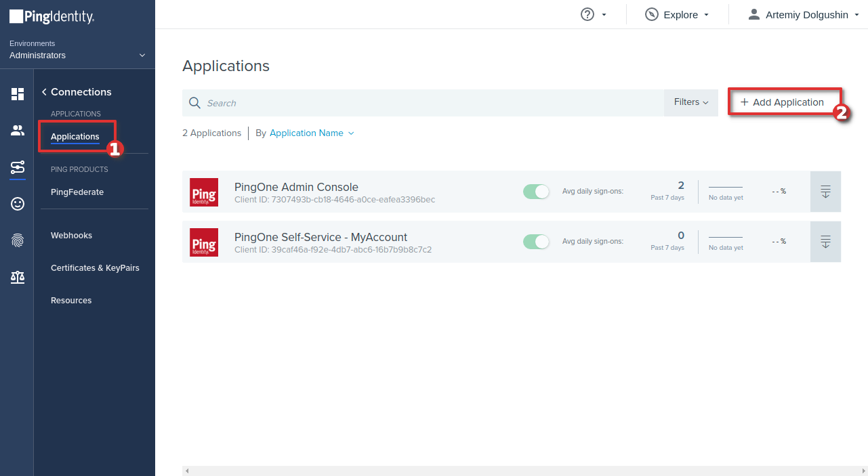Click the Applications page heading
This screenshot has height=476, width=868.
pos(226,66)
